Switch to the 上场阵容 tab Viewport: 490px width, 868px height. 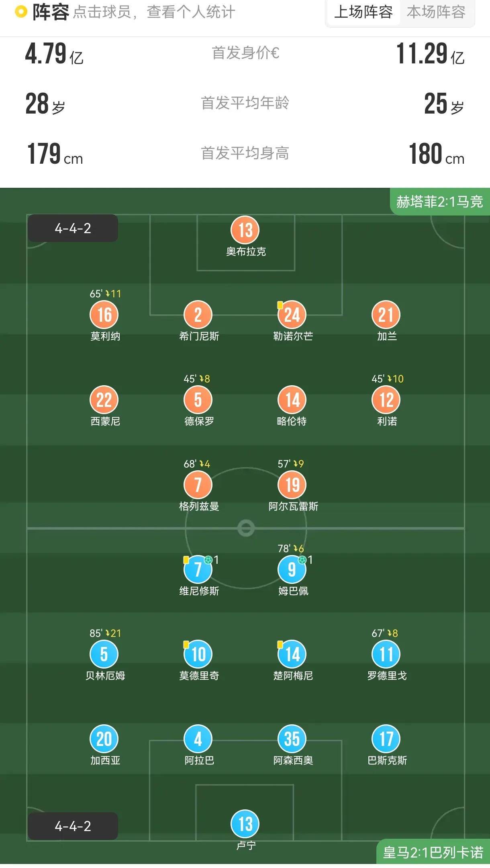click(363, 12)
